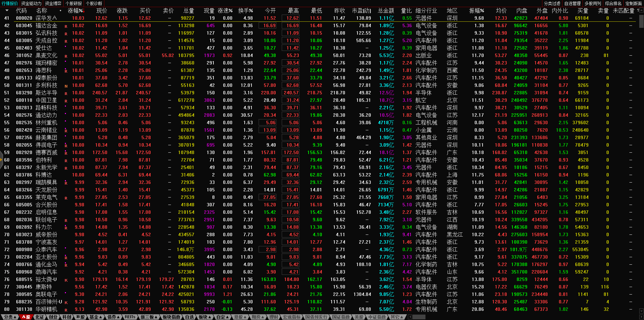Click the 定制版面 button
This screenshot has height=320, width=644.
coord(633,3)
